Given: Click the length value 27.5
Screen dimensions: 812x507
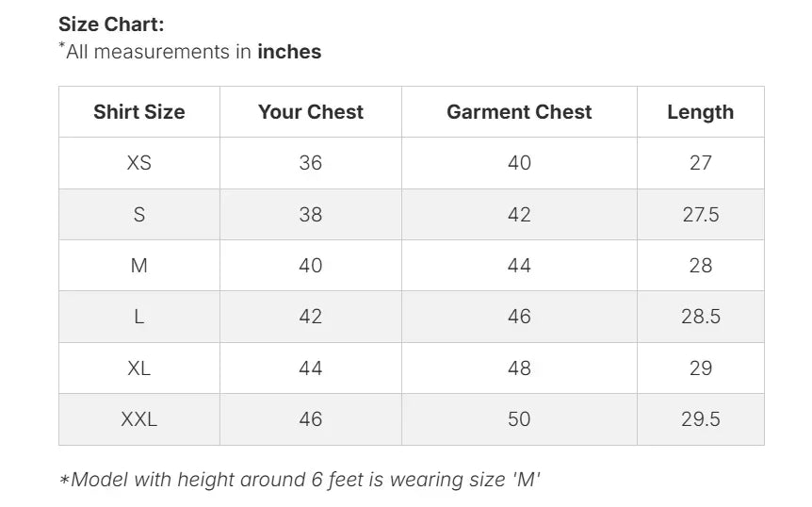Looking at the screenshot, I should [700, 215].
